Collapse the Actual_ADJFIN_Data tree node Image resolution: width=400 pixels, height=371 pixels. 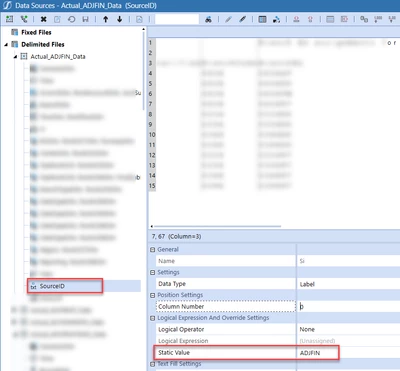15,57
